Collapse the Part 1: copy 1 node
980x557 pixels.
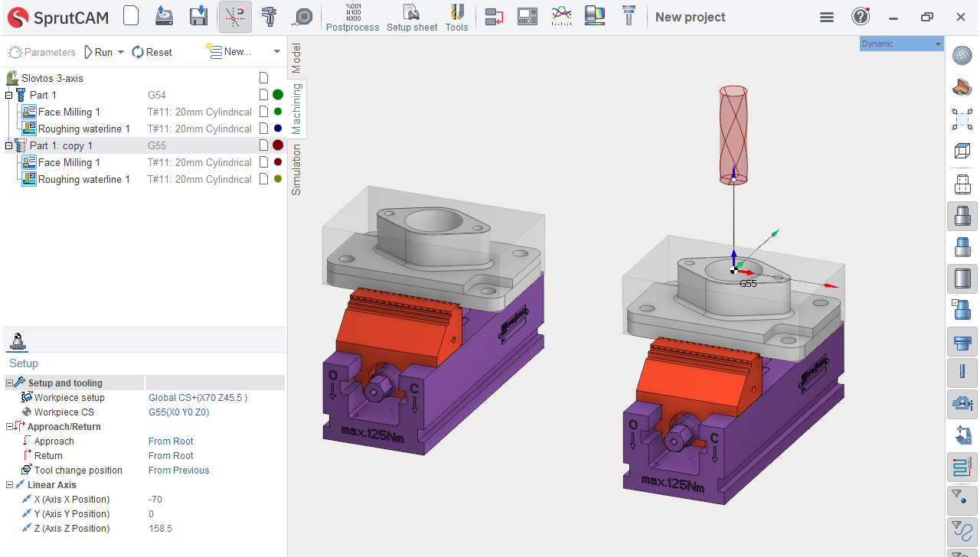point(9,145)
